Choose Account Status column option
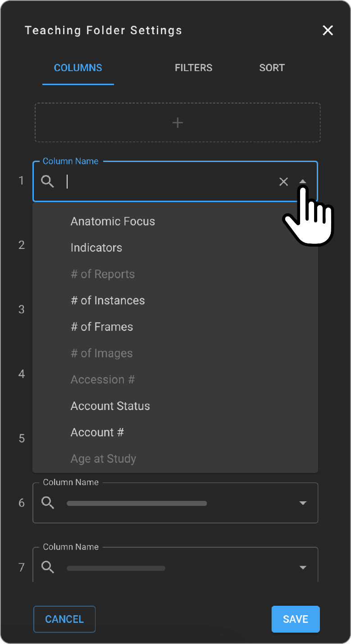This screenshot has height=644, width=351. click(110, 406)
